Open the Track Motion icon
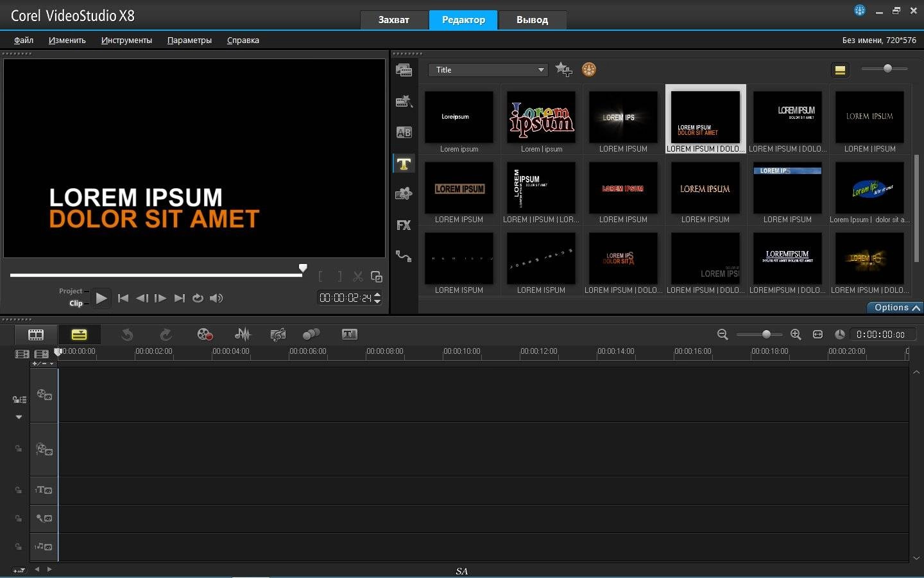Viewport: 924px width, 578px height. coord(311,335)
